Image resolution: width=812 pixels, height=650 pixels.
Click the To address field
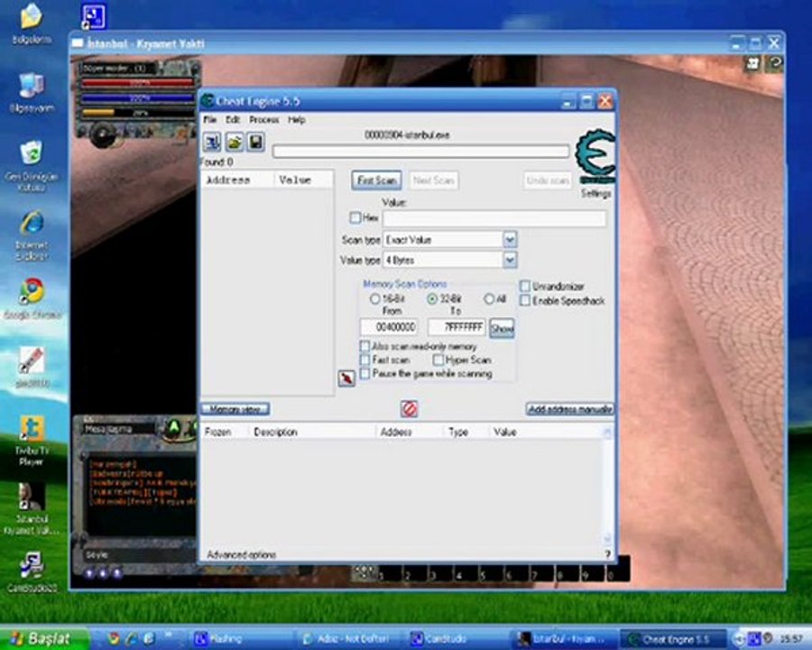[457, 328]
